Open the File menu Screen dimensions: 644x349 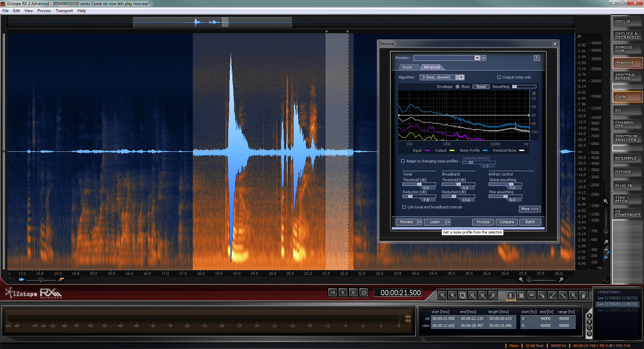coord(5,11)
